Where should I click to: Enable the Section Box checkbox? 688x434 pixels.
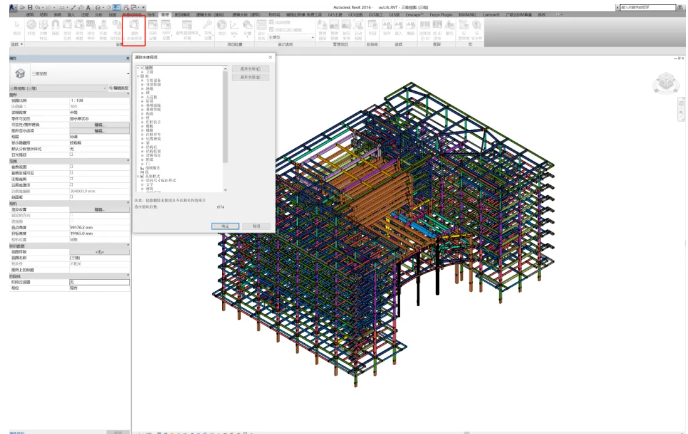(72, 197)
